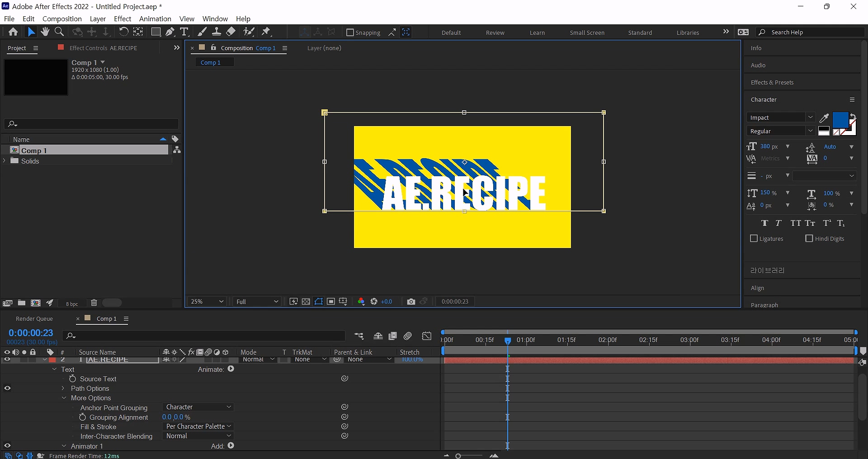Open Fill & Stroke Per Character Palette dropdown
Image resolution: width=868 pixels, height=459 pixels.
pyautogui.click(x=198, y=426)
